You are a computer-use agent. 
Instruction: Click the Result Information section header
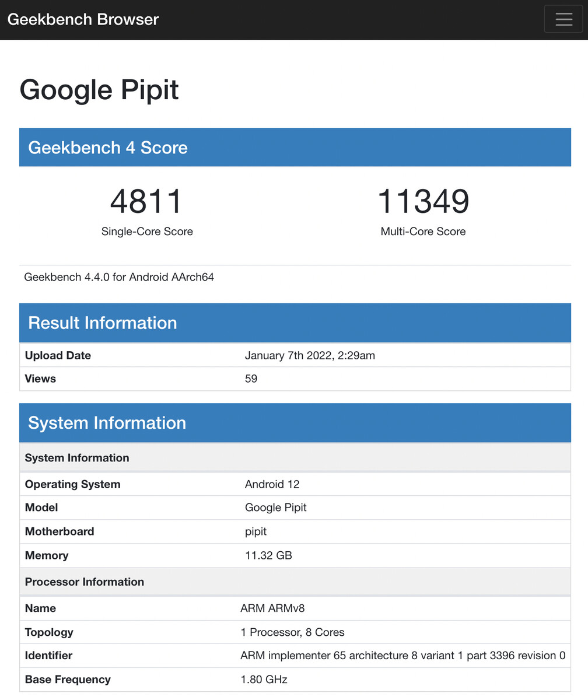295,323
